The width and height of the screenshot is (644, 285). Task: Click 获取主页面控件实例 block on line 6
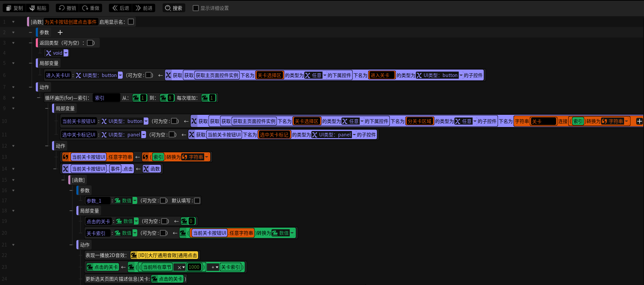(x=217, y=75)
